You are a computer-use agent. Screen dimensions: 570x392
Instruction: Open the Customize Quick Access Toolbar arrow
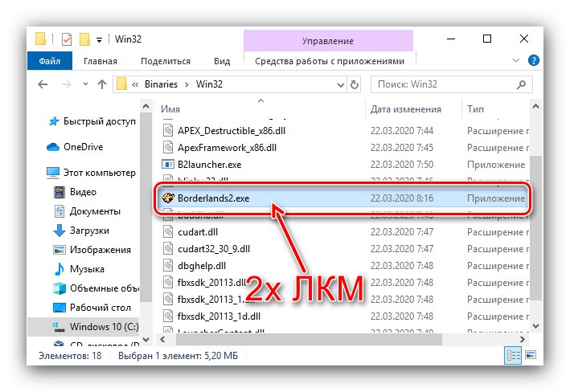(99, 40)
